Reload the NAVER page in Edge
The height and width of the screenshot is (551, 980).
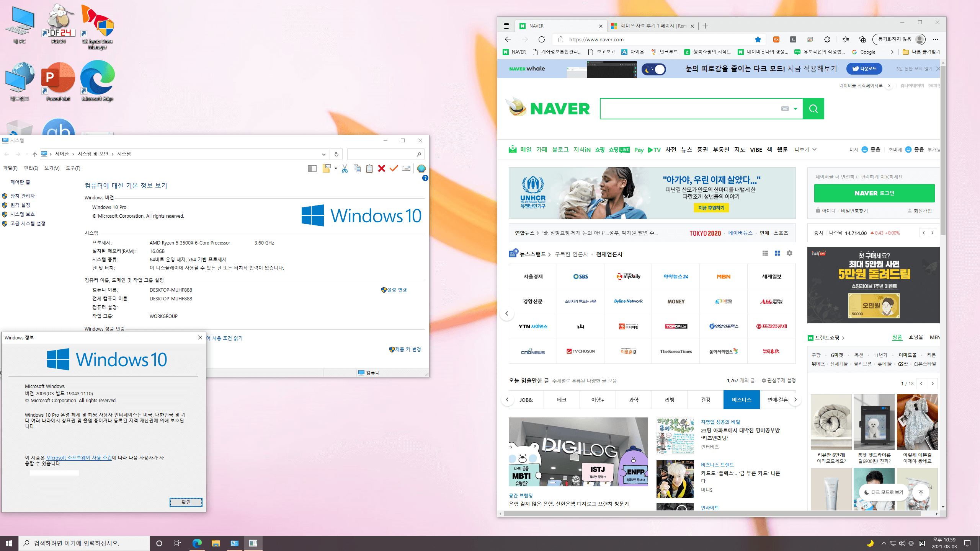(x=541, y=39)
